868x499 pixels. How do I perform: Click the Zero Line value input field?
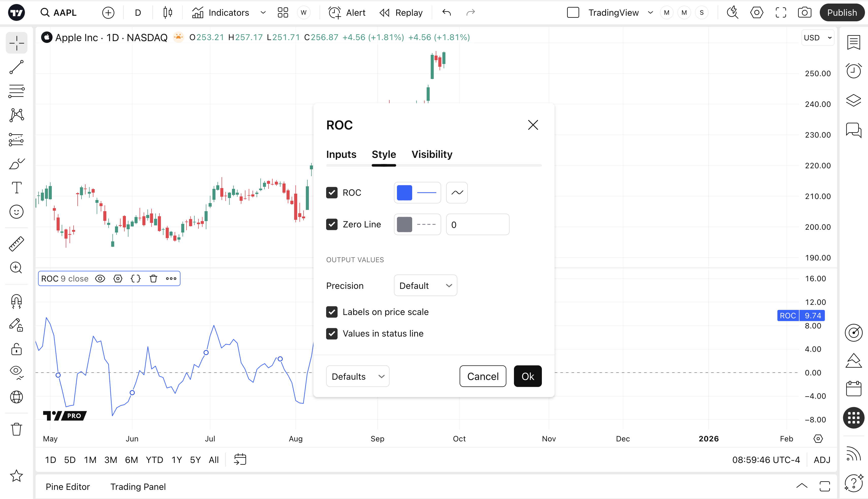(x=477, y=224)
